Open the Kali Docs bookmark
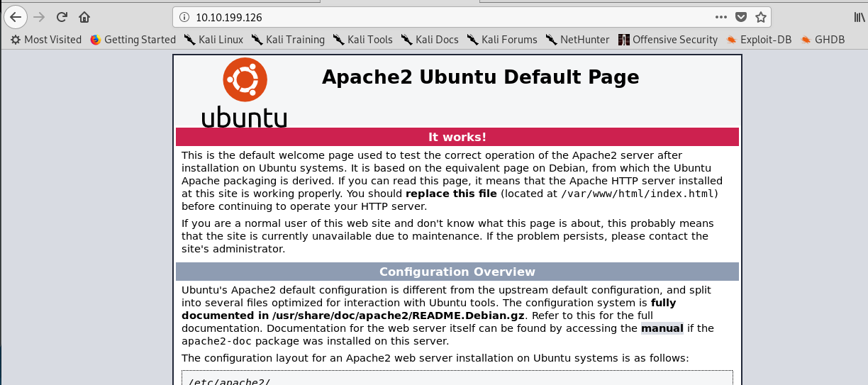The height and width of the screenshot is (385, 868). 430,40
